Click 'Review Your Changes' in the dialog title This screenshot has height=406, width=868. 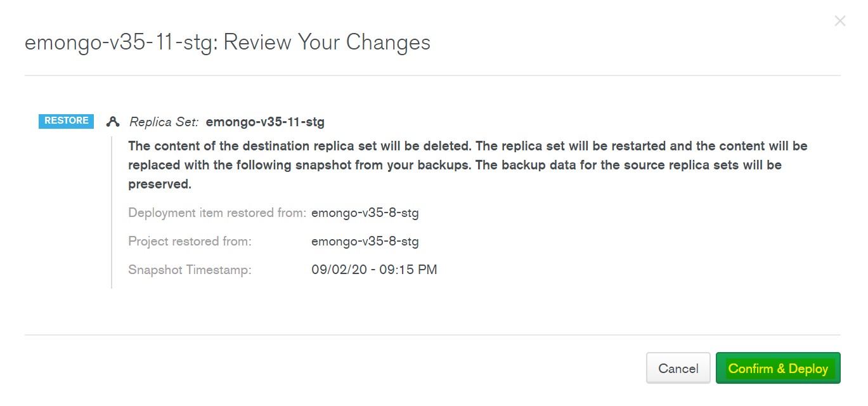[327, 43]
